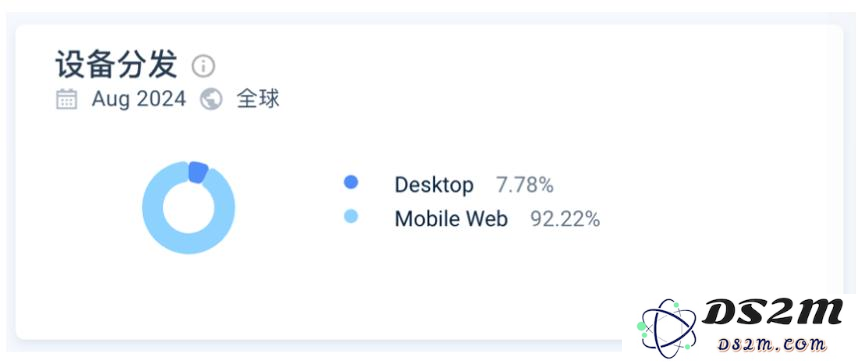Click the 7.78% Desktop percentage
This screenshot has width=860, height=362.
(525, 185)
